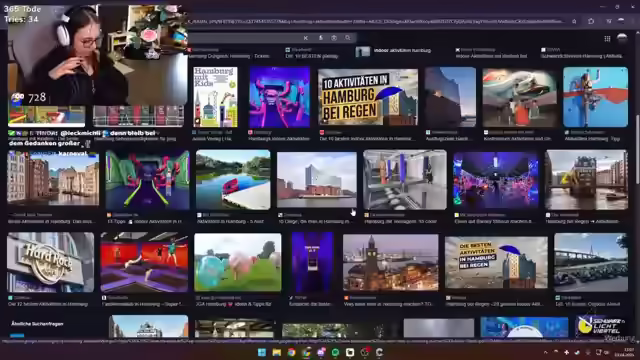Viewport: 640px width, 360px height.
Task: Start voice search with the microphone icon
Action: coord(320,38)
